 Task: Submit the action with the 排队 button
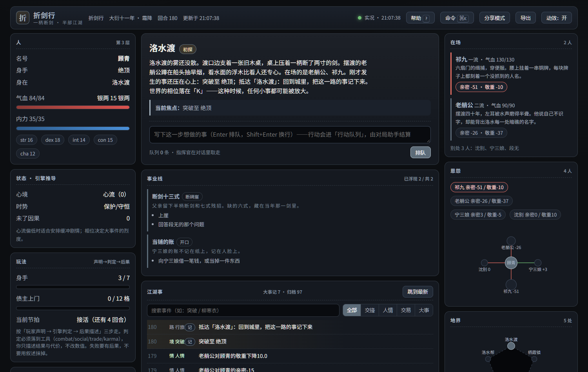(x=421, y=152)
